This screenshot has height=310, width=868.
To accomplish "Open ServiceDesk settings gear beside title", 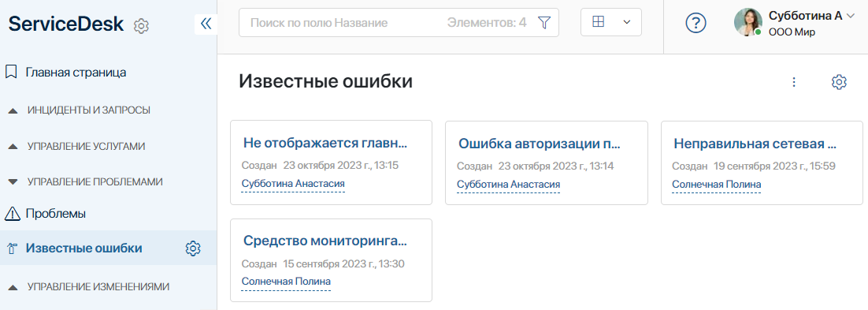I will click(142, 25).
